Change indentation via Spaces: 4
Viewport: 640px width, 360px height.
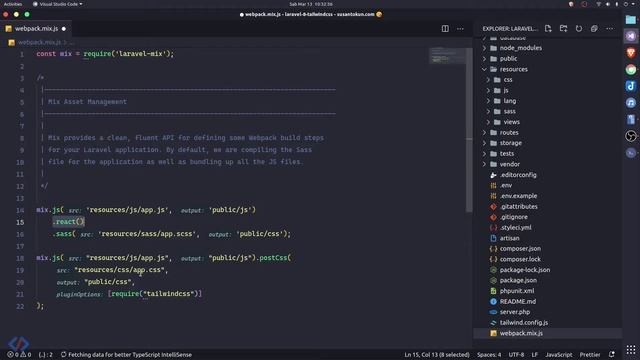coord(489,355)
